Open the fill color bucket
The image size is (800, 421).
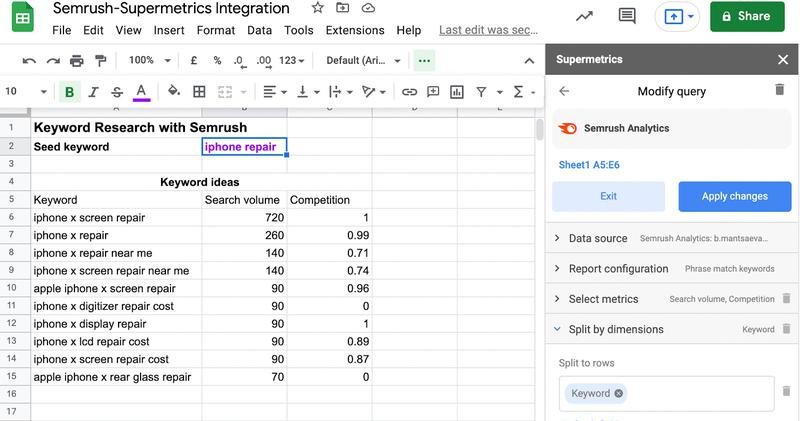174,91
